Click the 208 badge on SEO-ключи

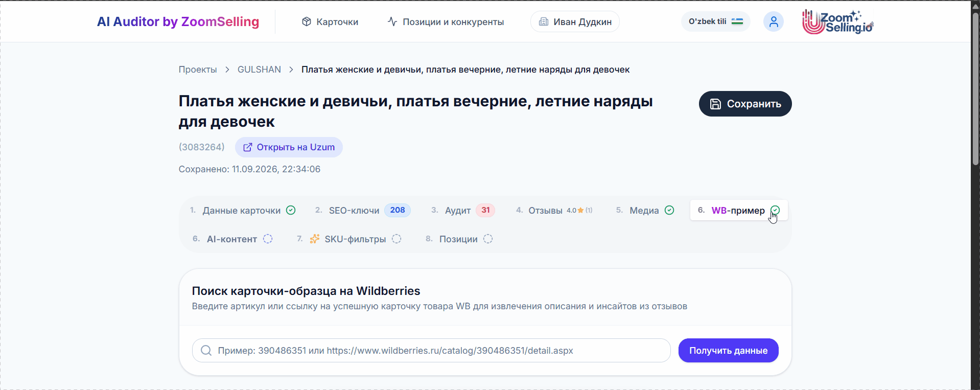398,210
